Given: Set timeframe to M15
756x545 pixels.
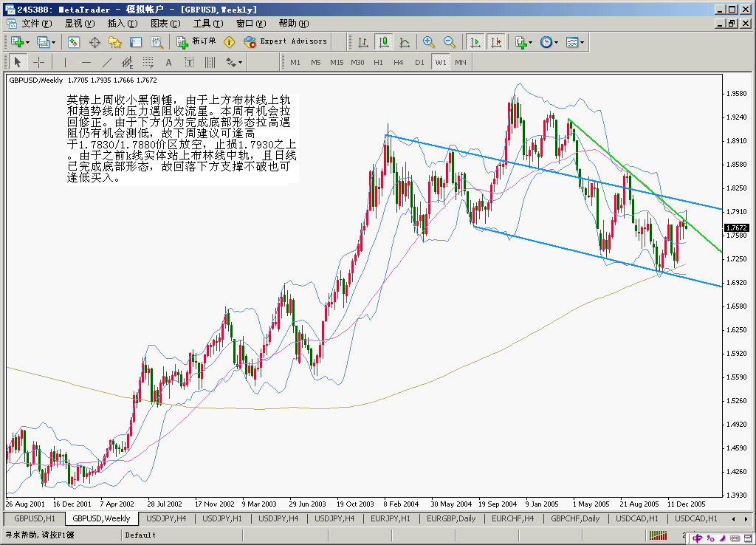Looking at the screenshot, I should tap(337, 62).
